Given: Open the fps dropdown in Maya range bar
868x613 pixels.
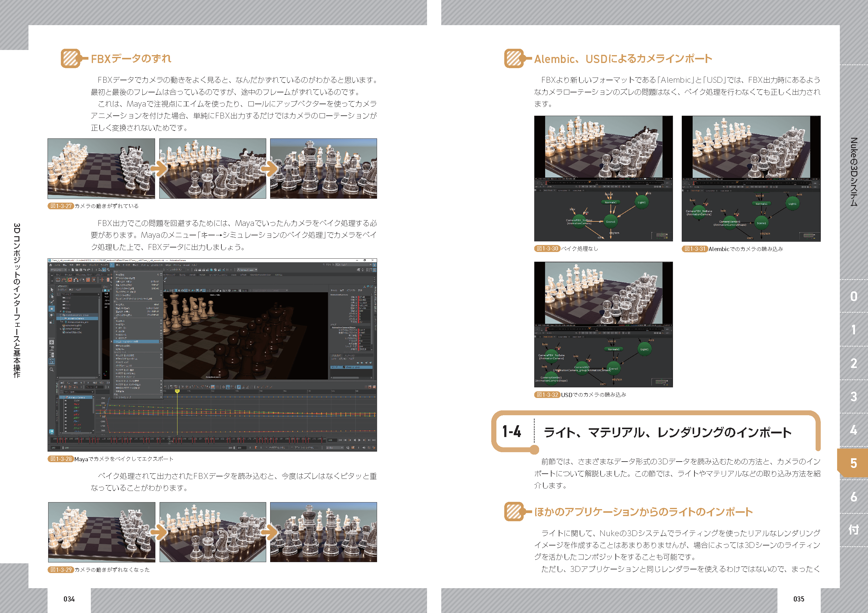Looking at the screenshot, I should click(335, 447).
